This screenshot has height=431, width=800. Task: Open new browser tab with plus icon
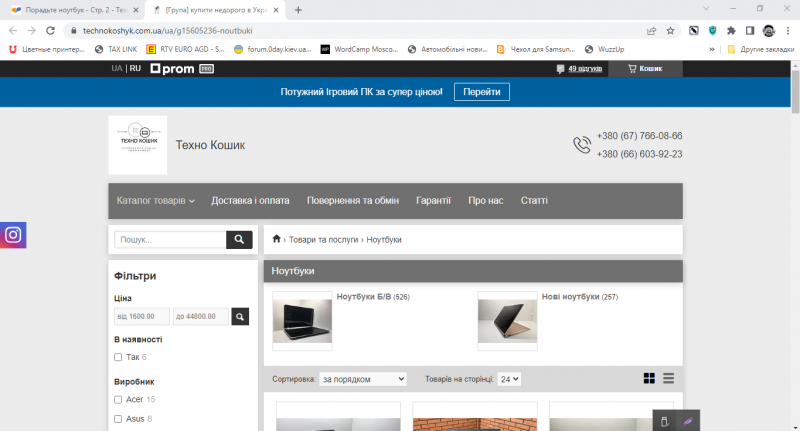tap(298, 10)
